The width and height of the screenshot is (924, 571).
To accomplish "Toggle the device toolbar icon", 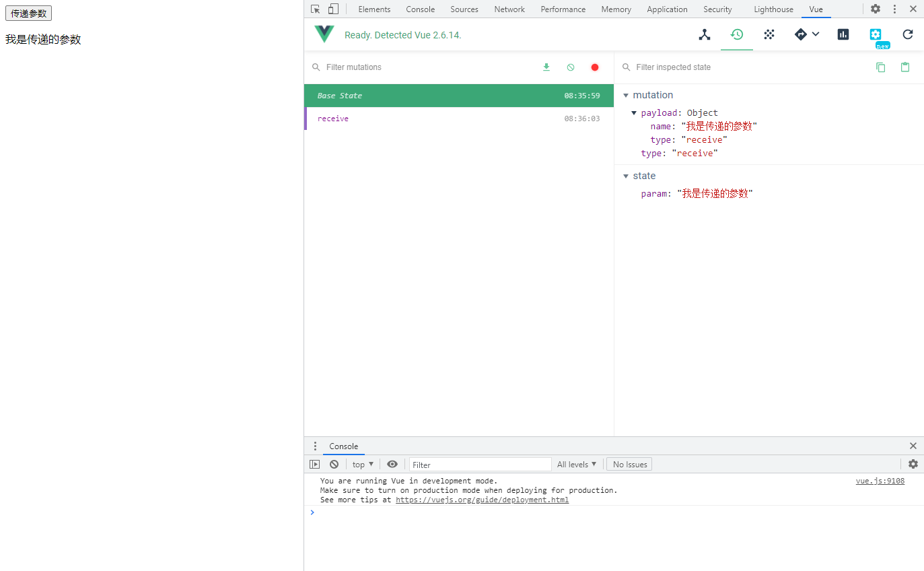I will (333, 9).
